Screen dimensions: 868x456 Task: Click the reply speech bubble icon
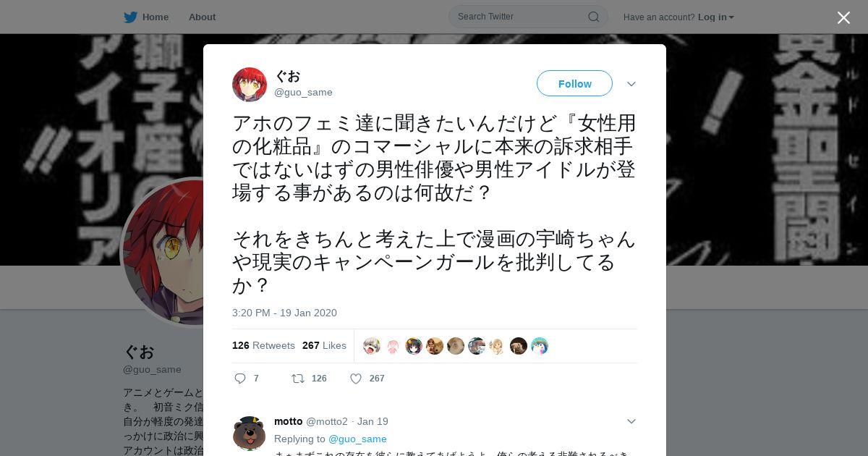(241, 379)
